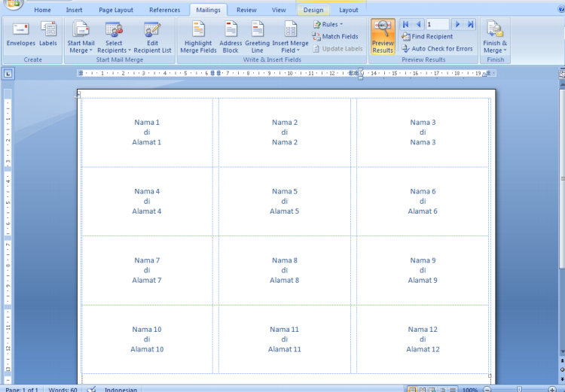
Task: Click the select browse object button
Action: pos(562,369)
